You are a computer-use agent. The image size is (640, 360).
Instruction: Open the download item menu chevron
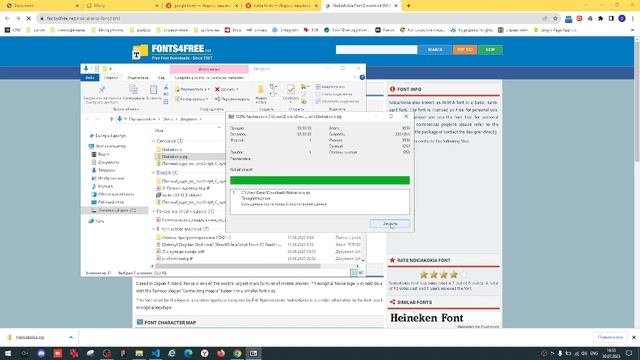[71, 338]
